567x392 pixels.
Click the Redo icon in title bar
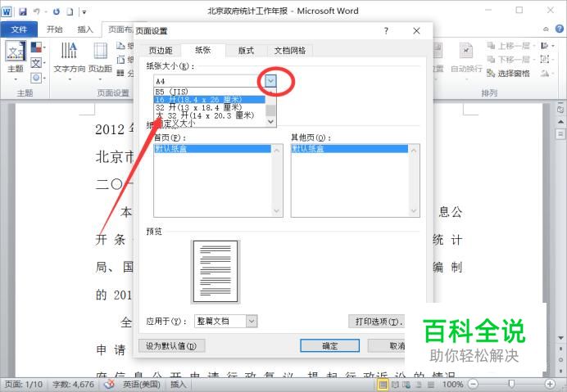(57, 11)
